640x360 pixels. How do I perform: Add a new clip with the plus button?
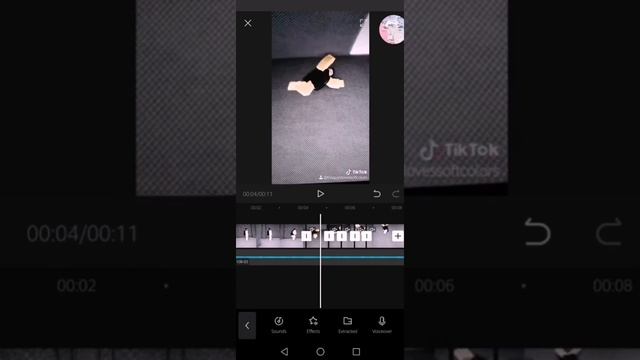tap(398, 236)
